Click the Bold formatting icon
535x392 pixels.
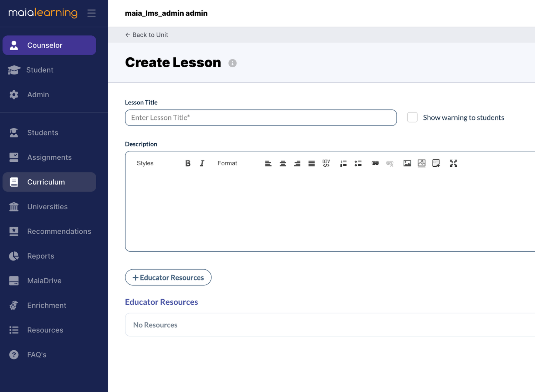[x=188, y=163]
